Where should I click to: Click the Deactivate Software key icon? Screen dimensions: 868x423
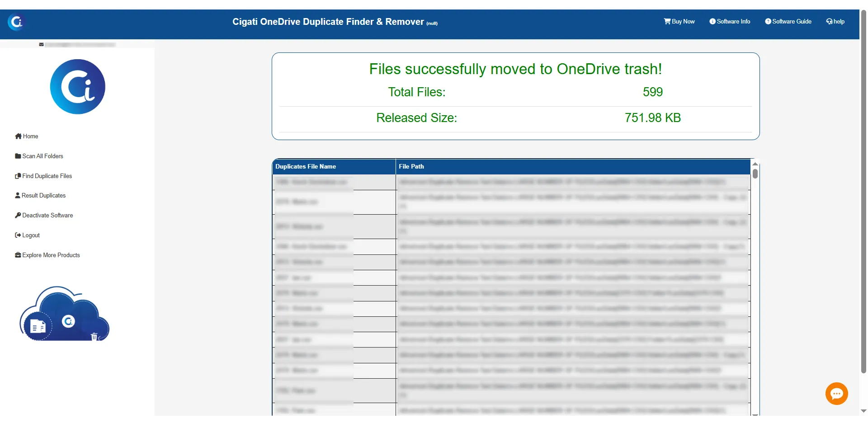click(18, 215)
